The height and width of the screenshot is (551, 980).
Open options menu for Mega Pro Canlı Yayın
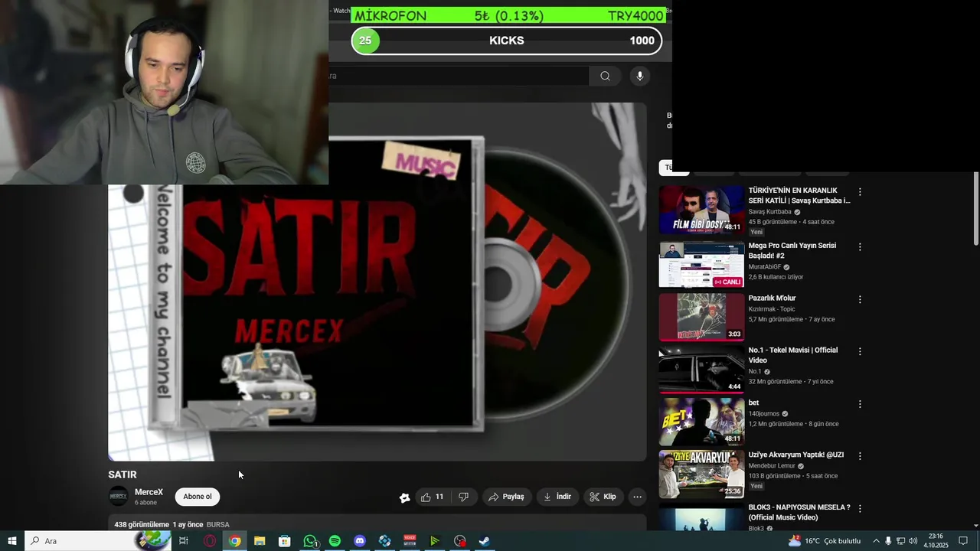coord(860,247)
